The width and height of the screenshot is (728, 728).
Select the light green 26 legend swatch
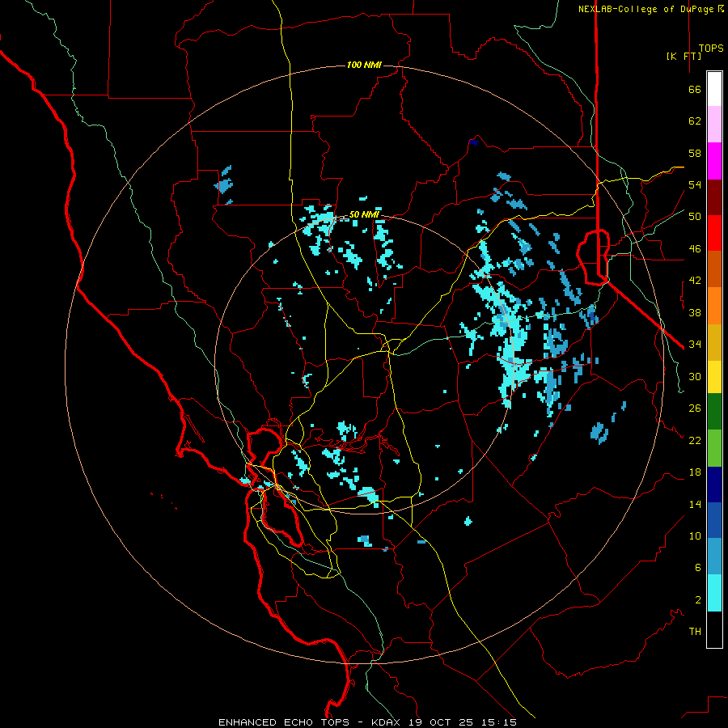[x=714, y=448]
